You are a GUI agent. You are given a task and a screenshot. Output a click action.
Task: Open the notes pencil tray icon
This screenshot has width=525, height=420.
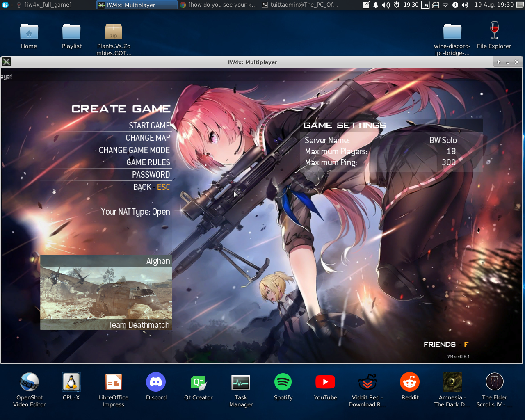pyautogui.click(x=366, y=5)
